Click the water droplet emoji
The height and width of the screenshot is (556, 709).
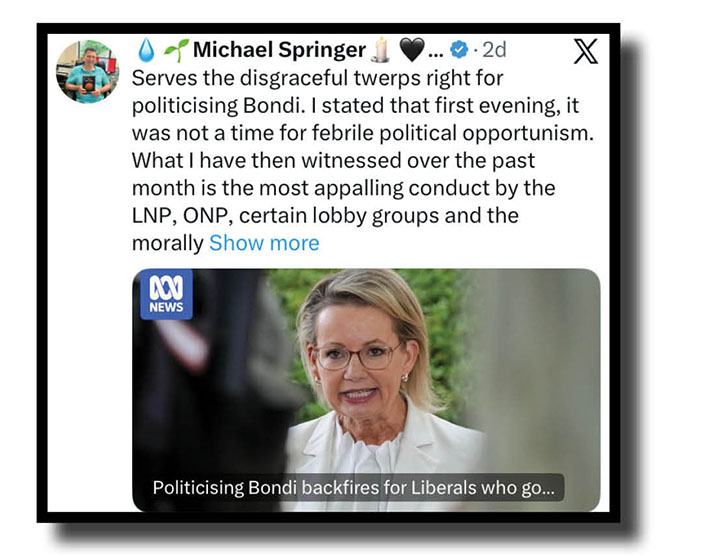[146, 49]
